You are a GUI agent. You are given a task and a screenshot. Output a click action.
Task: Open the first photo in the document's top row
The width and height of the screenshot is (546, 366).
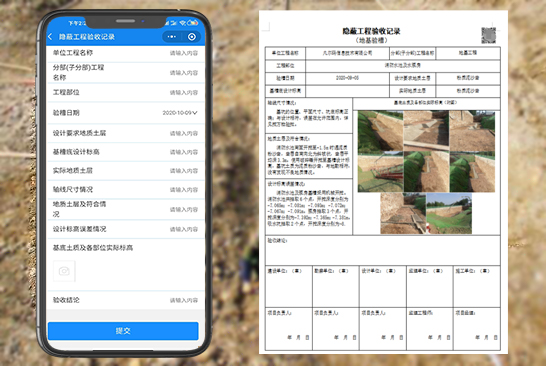[x=380, y=130]
